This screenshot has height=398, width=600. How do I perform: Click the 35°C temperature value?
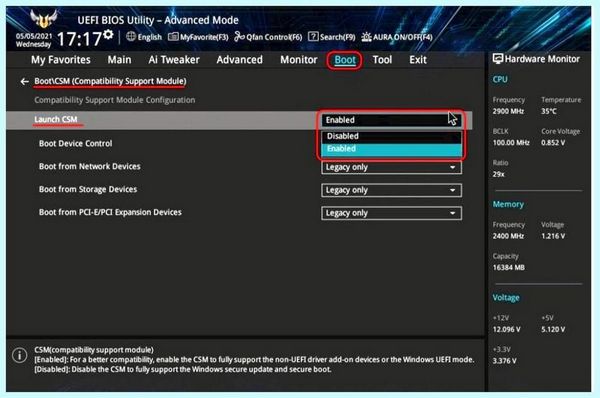click(x=549, y=111)
